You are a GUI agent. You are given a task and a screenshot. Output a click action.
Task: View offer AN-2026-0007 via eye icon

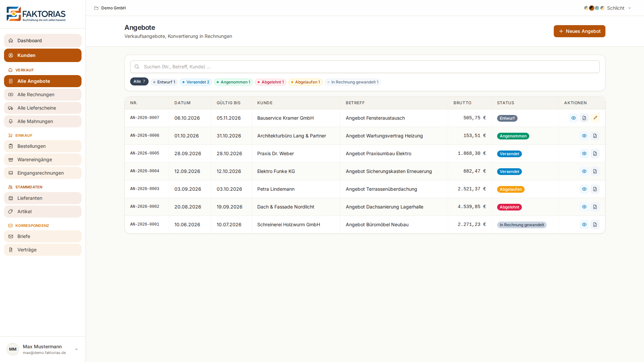[x=574, y=118]
